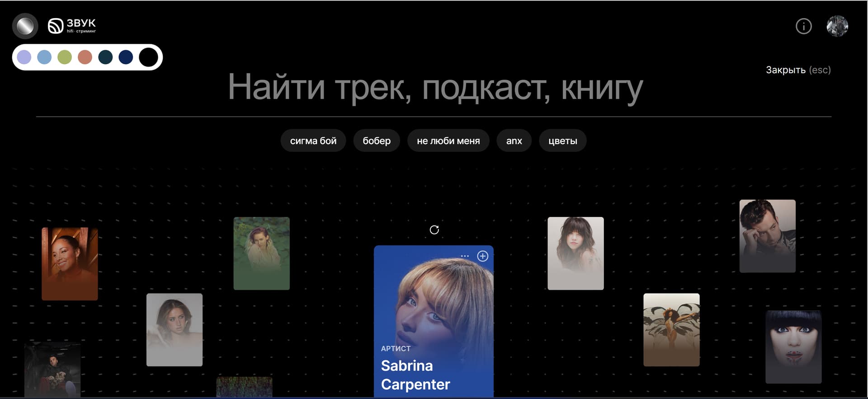Open the info circle icon

(803, 26)
